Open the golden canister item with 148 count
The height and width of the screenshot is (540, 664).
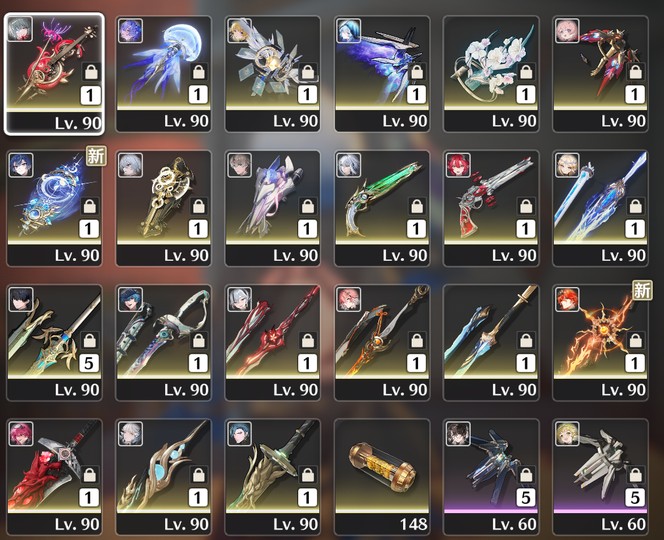(x=382, y=477)
